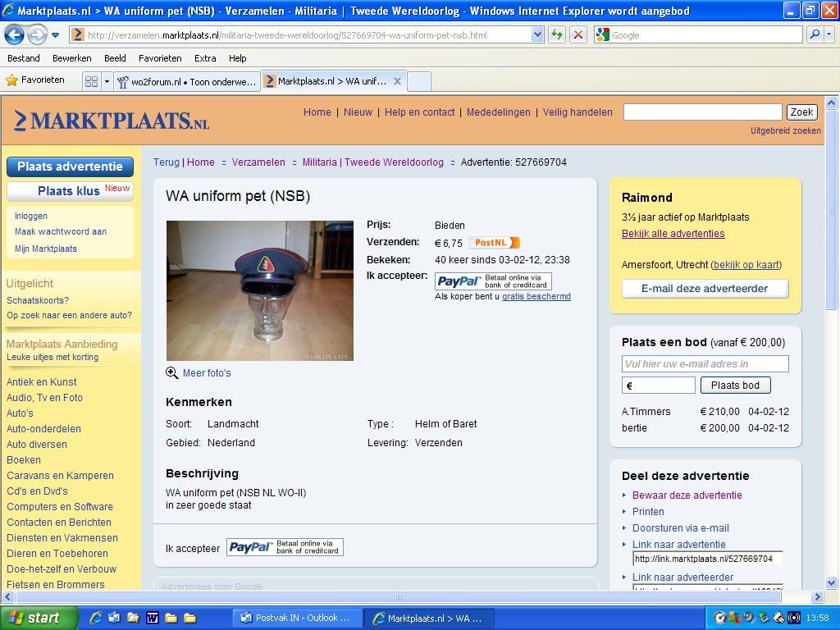Click the Stop loading icon

577,34
